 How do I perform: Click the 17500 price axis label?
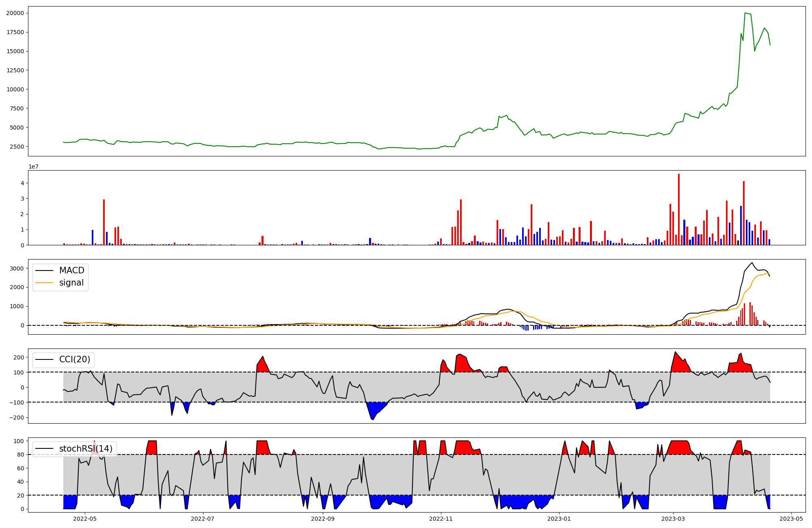pos(15,32)
